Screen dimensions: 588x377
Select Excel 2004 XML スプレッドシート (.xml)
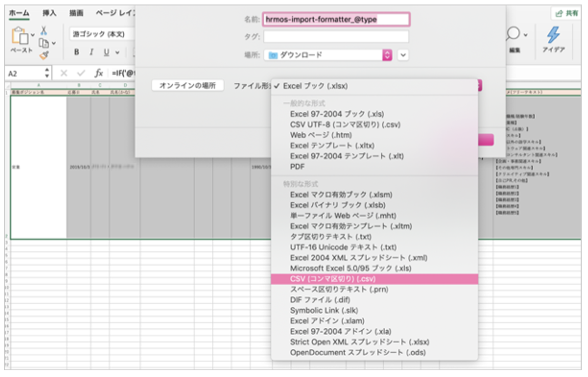coord(374,258)
